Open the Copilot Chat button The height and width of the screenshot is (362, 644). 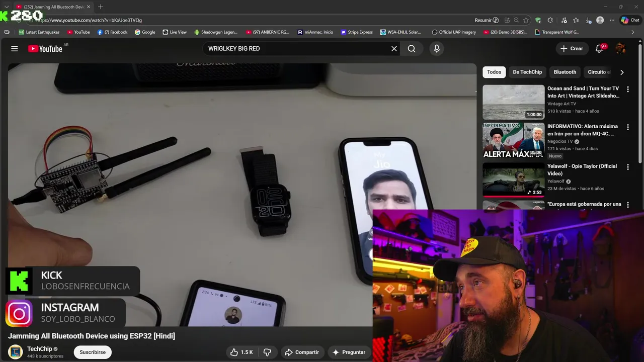pos(630,20)
